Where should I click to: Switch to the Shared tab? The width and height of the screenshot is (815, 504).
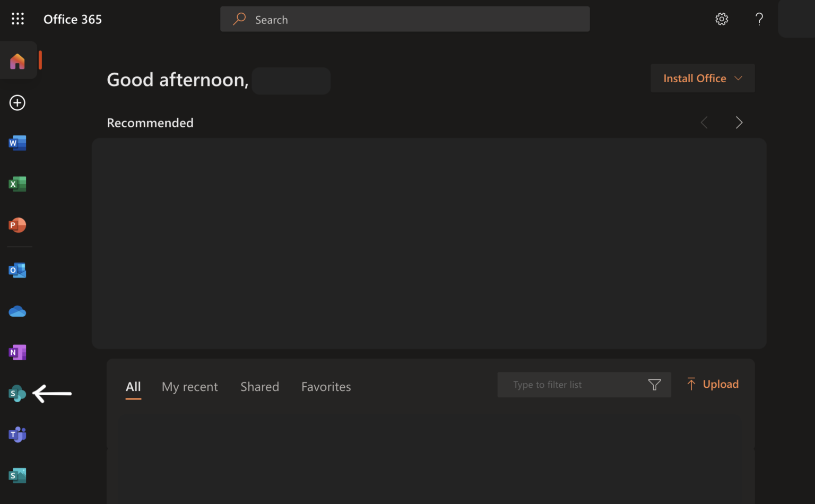[x=259, y=387]
